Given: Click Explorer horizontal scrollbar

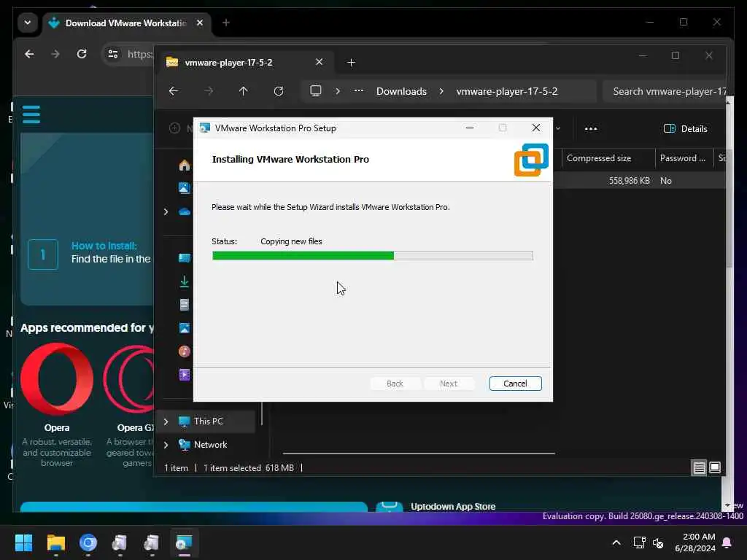Looking at the screenshot, I should pyautogui.click(x=419, y=454).
